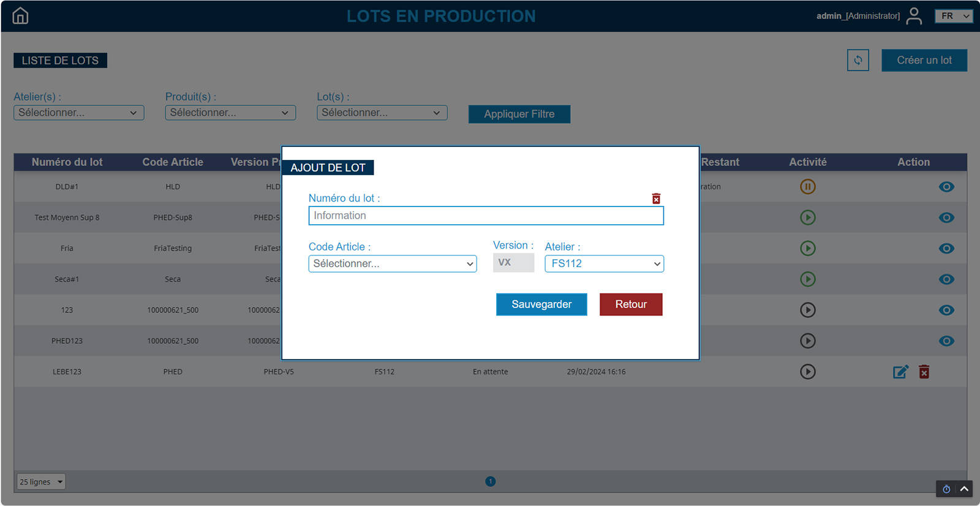Start activity for lot Fria
980x506 pixels.
(808, 248)
